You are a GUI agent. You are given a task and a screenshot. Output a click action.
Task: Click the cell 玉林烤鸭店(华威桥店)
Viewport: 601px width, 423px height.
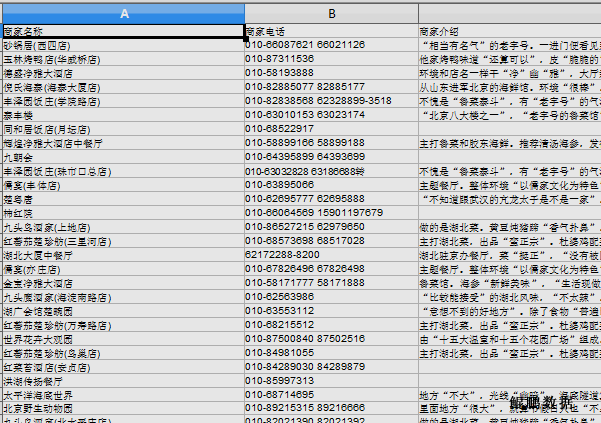(x=123, y=59)
